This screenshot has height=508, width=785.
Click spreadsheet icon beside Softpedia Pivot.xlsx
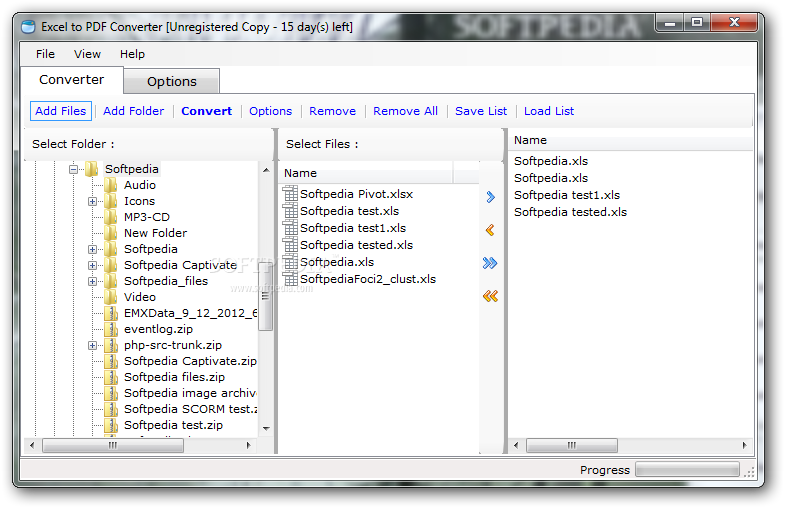[290, 194]
